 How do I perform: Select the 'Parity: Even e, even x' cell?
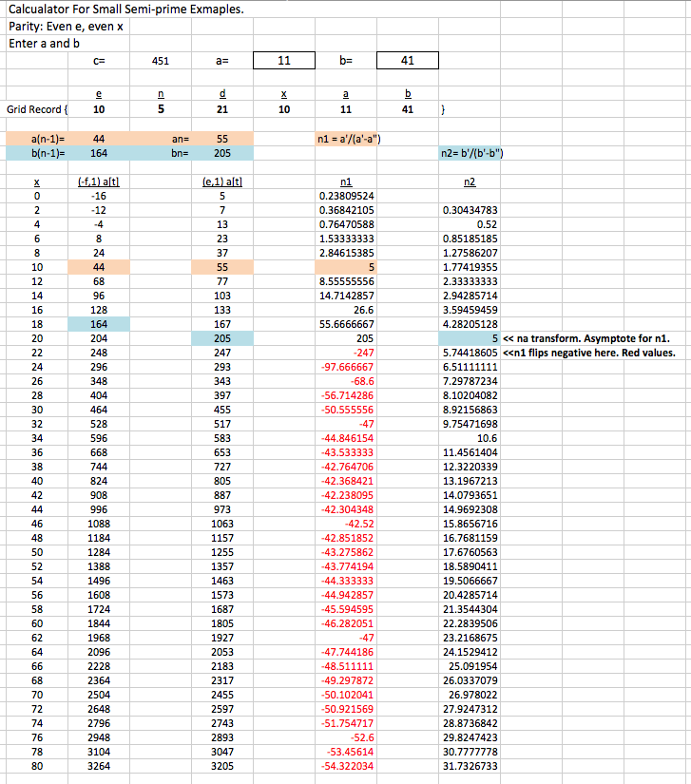pyautogui.click(x=66, y=27)
